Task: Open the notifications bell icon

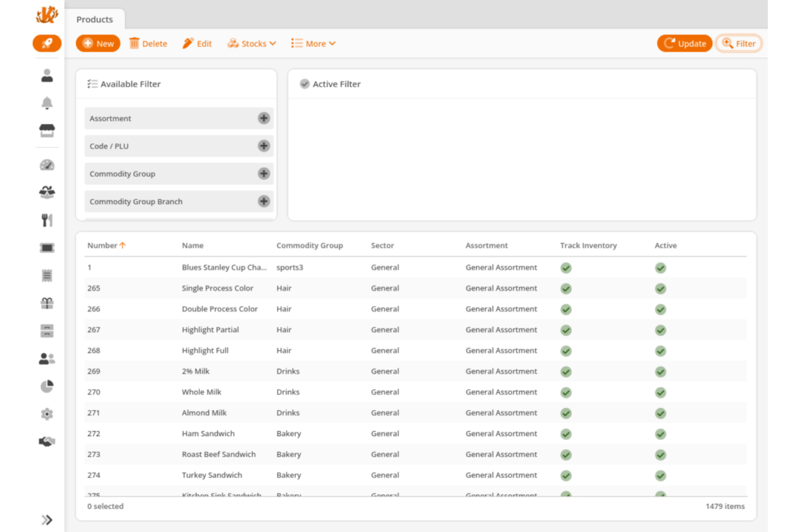Action: 47,103
